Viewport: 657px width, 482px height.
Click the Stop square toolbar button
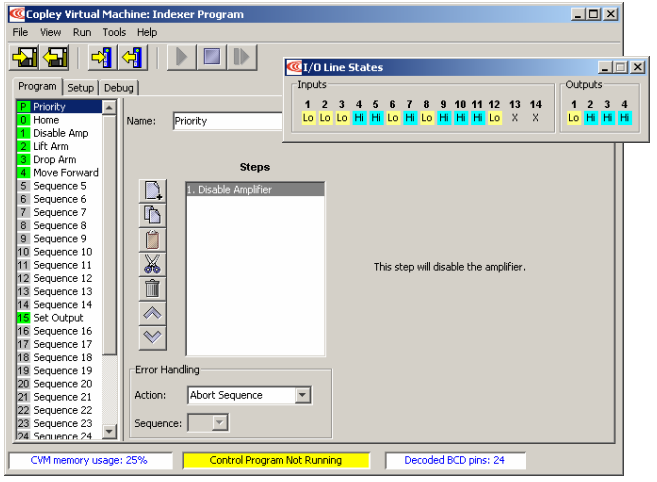[212, 57]
